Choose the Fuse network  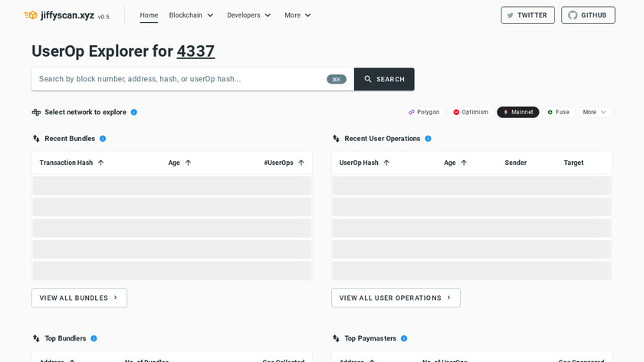(557, 112)
